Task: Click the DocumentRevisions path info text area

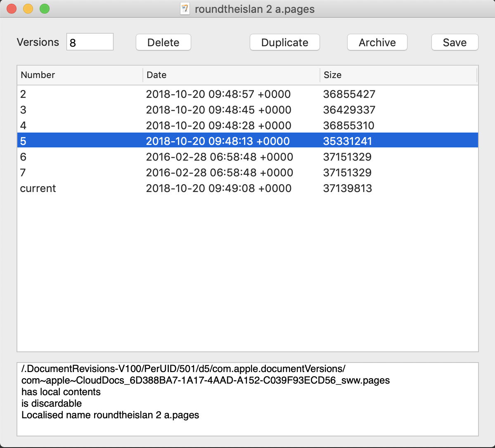Action: pyautogui.click(x=247, y=399)
